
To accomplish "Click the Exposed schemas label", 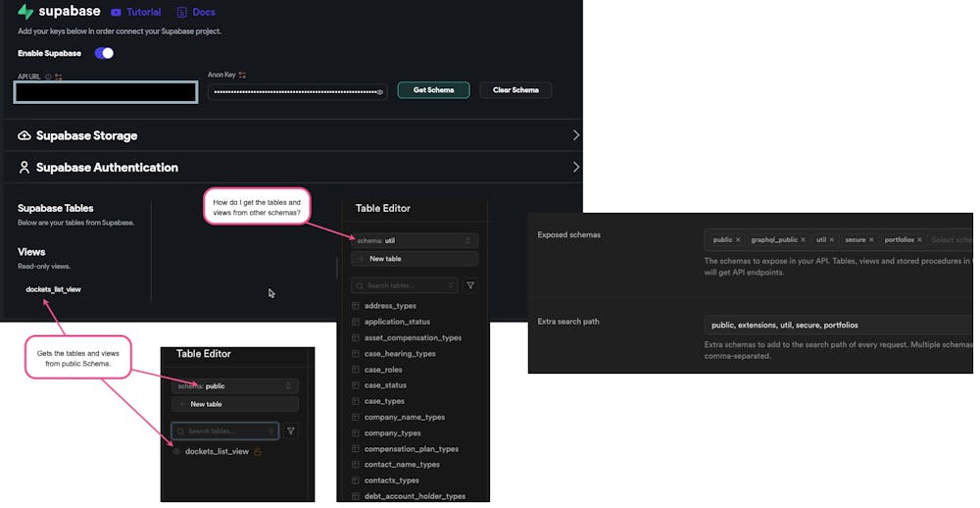I will coord(568,235).
